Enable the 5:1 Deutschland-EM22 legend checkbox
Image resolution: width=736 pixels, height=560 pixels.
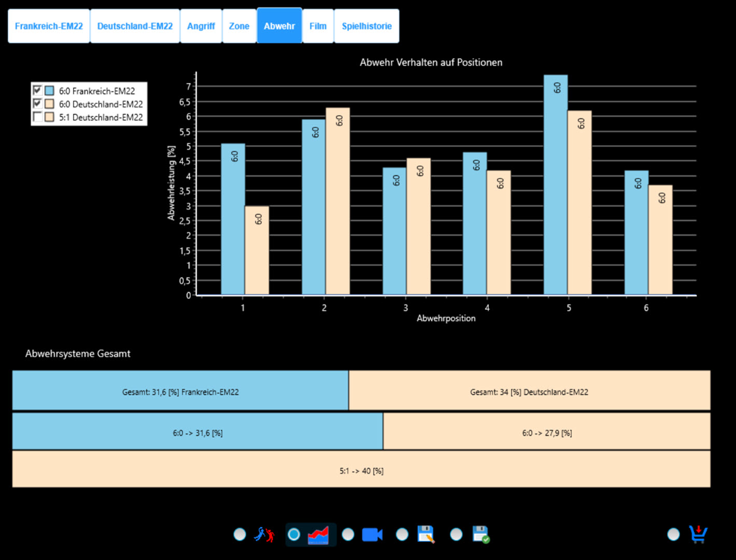coord(37,117)
